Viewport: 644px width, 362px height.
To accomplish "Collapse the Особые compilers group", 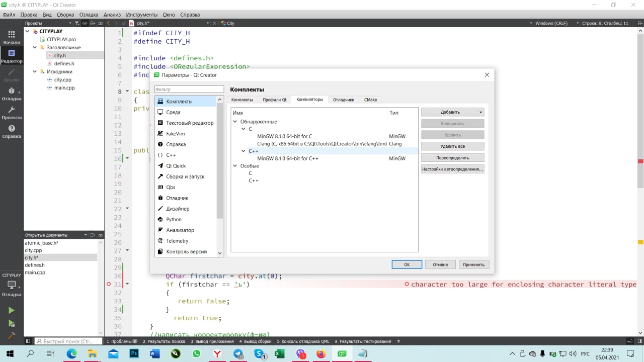I will pos(235,166).
